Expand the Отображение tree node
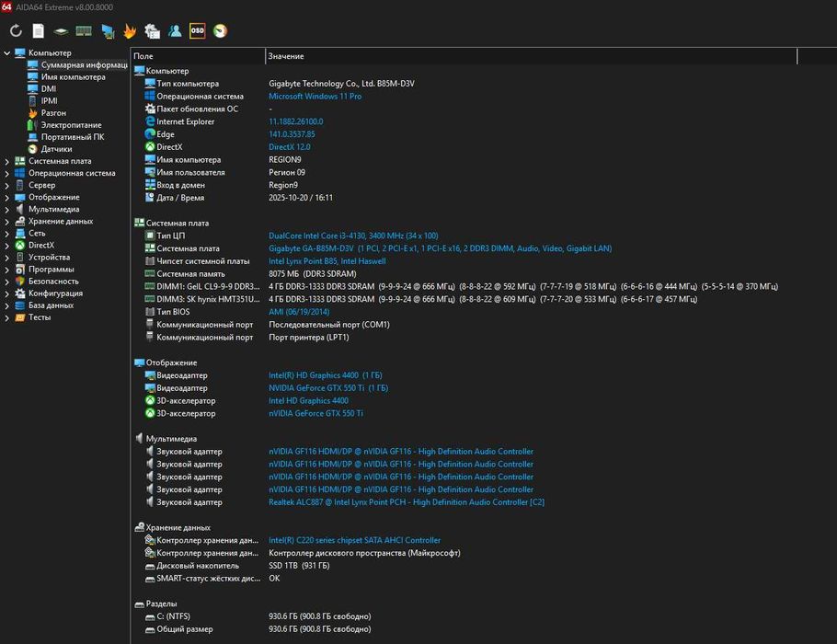 click(x=7, y=197)
